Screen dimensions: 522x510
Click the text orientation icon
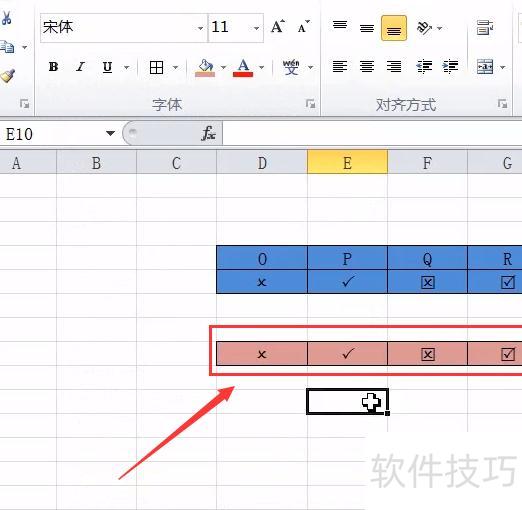[424, 28]
